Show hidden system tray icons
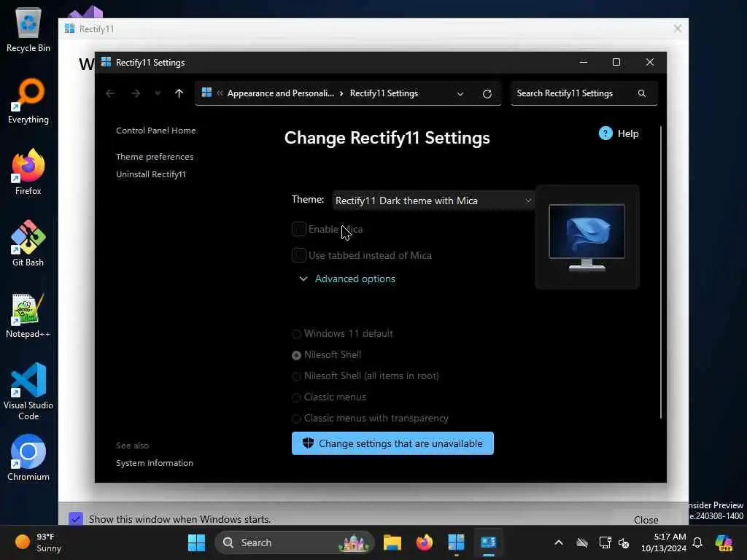Screen dimensions: 747x560 559,542
